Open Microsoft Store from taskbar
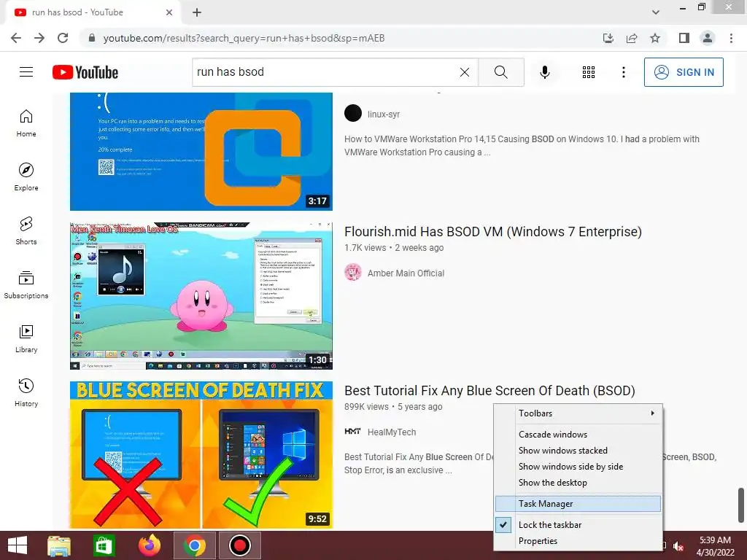Image resolution: width=747 pixels, height=560 pixels. [104, 545]
